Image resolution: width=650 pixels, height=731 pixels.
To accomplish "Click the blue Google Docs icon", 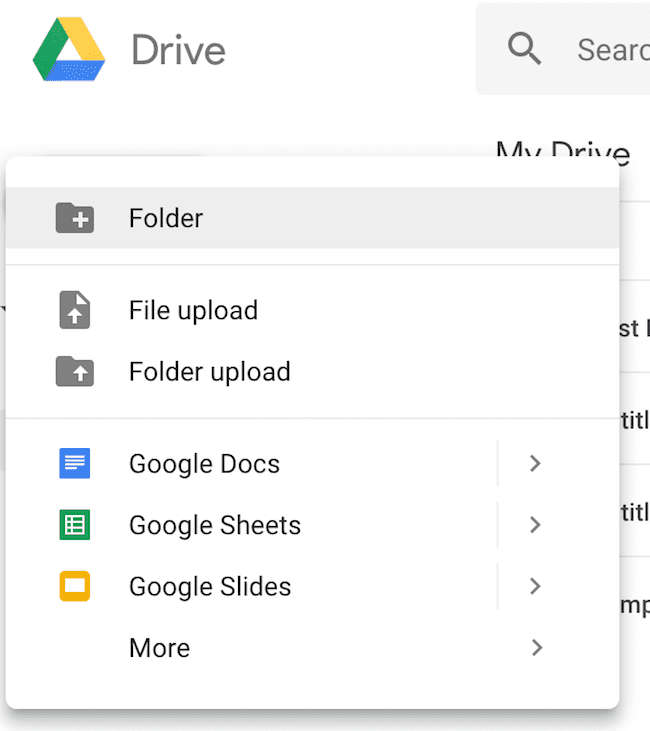I will (75, 463).
